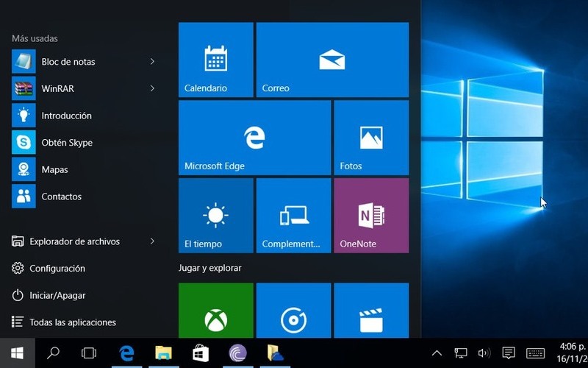Open the Action Center notifications icon
The width and height of the screenshot is (588, 368).
(509, 353)
